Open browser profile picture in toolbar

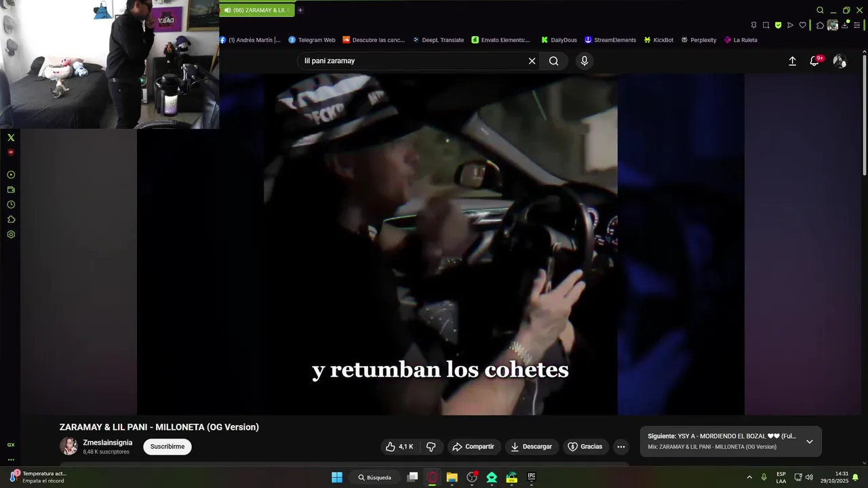(833, 25)
